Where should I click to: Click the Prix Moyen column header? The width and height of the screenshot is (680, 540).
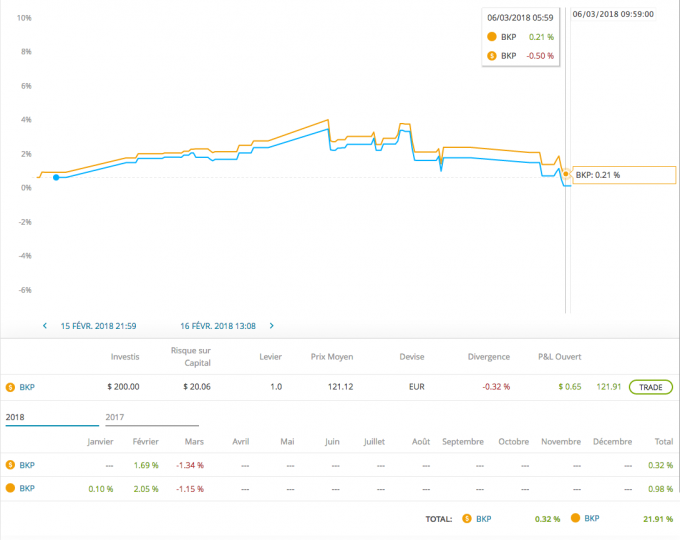point(332,357)
